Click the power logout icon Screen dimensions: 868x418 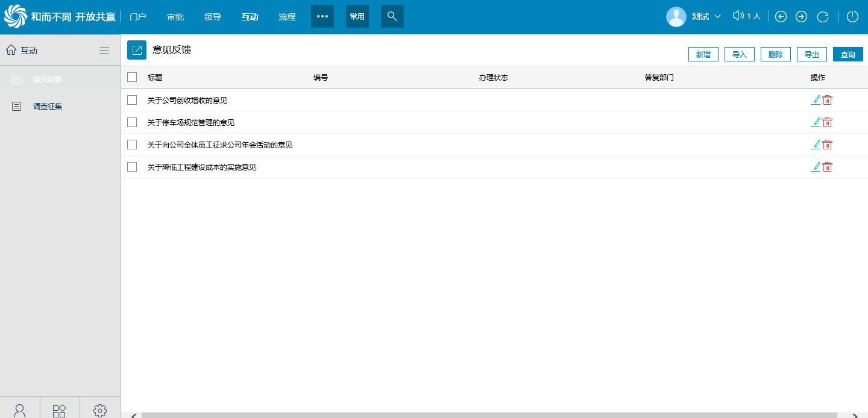tap(852, 17)
